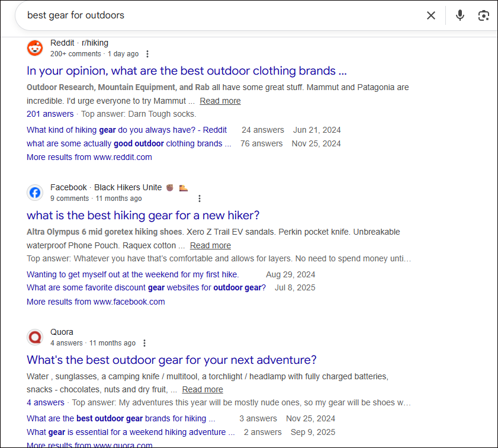Screen dimensions: 498x448
Task: Click More results from www.reddit.com
Action: coord(89,157)
